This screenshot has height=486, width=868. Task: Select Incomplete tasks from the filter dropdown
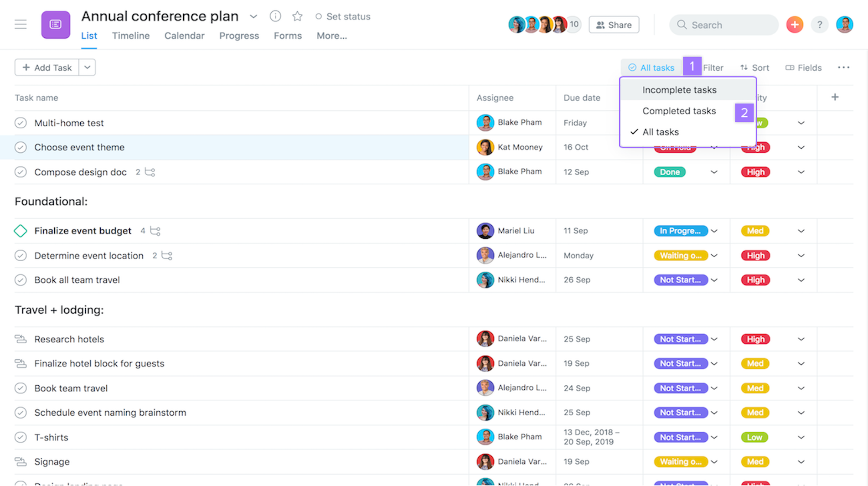pos(679,89)
